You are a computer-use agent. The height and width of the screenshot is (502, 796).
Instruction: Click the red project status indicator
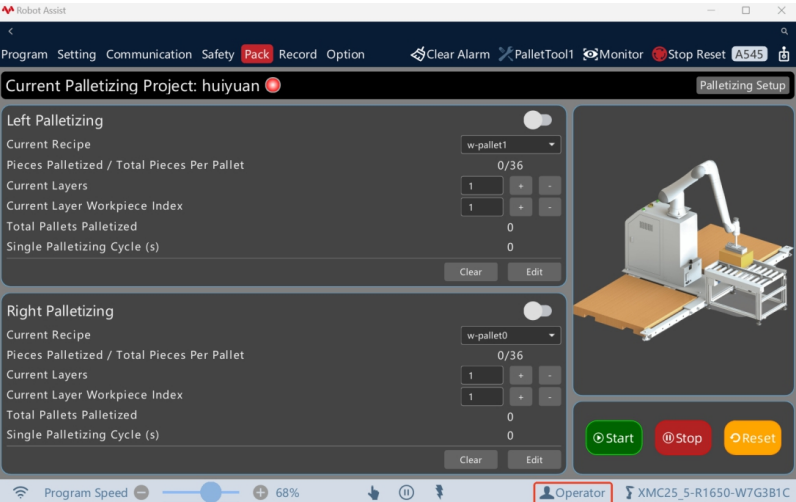[273, 85]
